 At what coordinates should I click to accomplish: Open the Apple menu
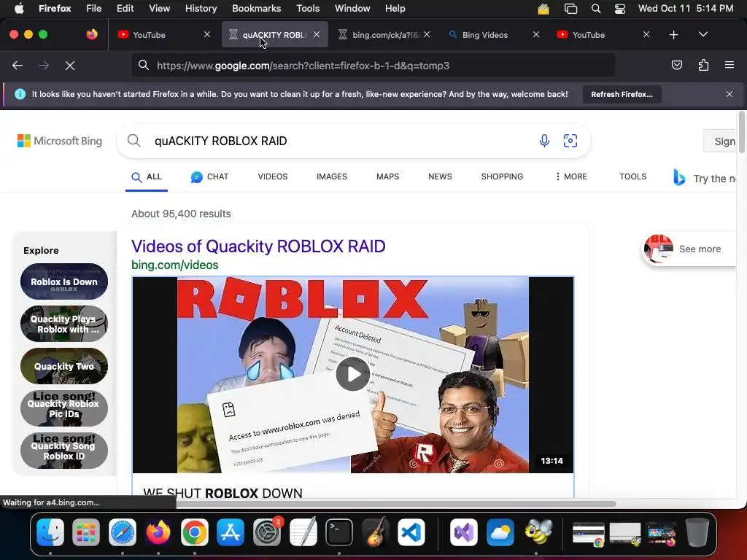pyautogui.click(x=19, y=8)
